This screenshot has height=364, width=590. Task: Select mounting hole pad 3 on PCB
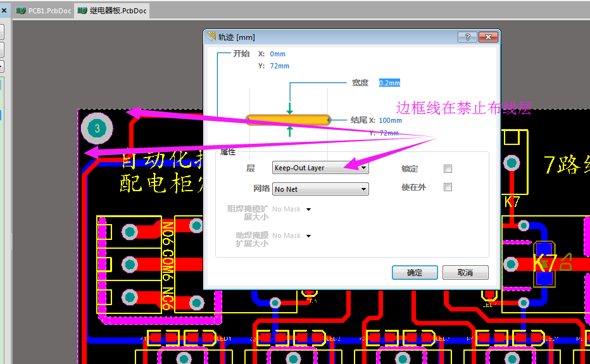coord(97,129)
